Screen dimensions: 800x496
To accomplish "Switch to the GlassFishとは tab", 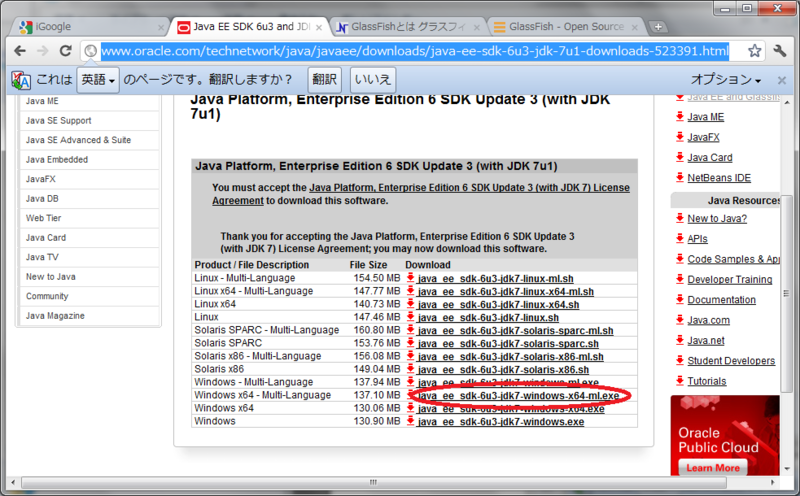I will (x=407, y=27).
